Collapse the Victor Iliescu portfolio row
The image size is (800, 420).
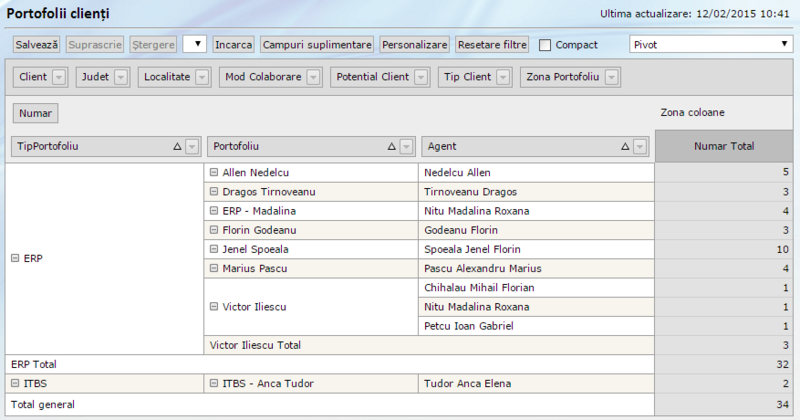tap(214, 308)
